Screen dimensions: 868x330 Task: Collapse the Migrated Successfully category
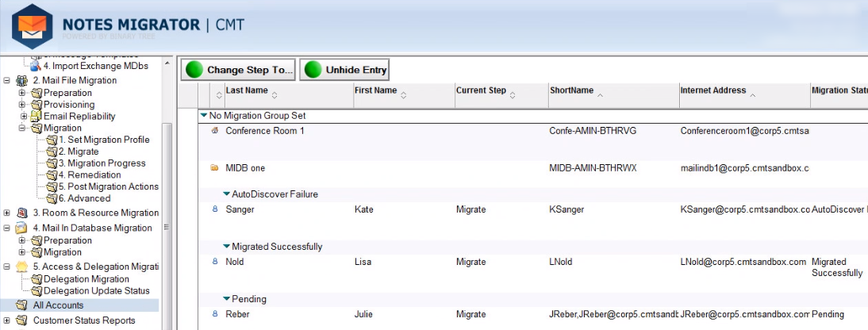pos(226,247)
